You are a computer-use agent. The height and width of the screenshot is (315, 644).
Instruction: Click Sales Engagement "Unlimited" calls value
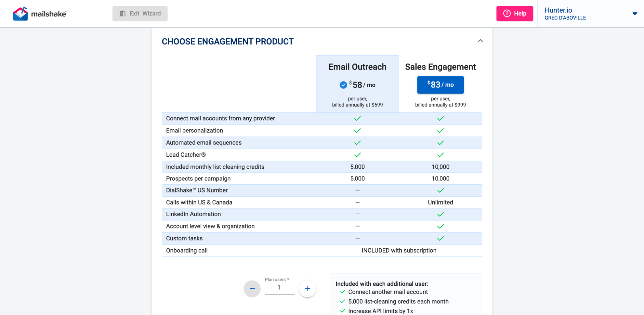click(x=440, y=202)
